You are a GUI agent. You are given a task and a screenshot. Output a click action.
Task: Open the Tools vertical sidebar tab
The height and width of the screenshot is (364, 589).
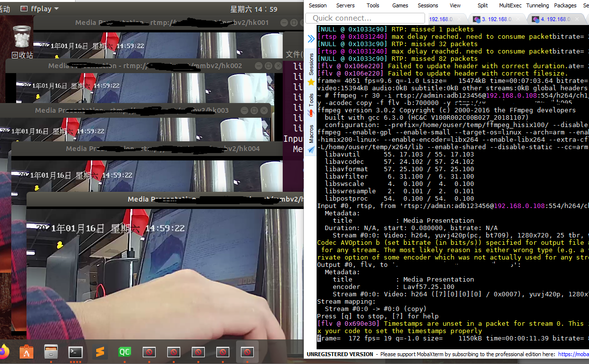pos(311,105)
